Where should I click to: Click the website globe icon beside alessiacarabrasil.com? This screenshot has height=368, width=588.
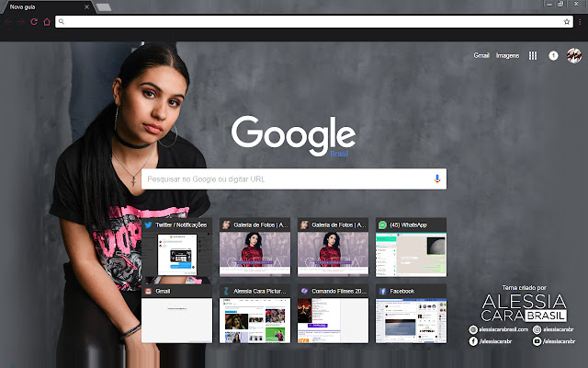[473, 329]
